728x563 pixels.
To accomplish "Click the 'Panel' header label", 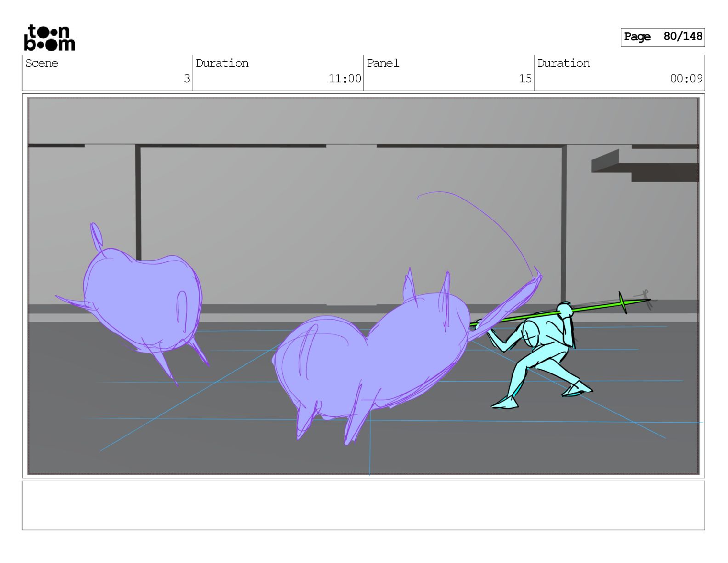I will [383, 63].
